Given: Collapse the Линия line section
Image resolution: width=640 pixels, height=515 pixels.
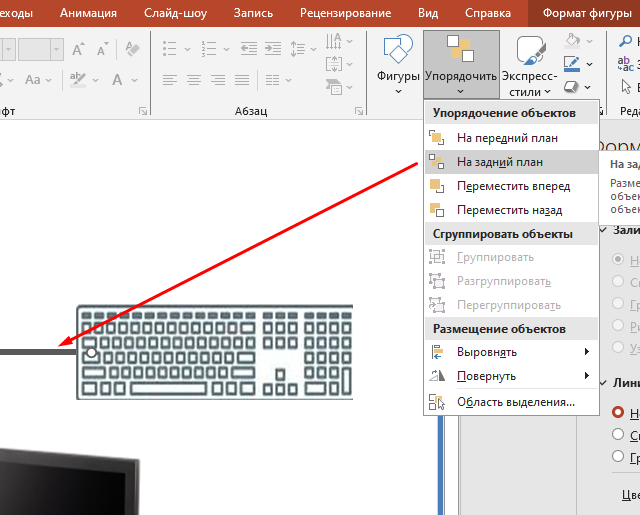Looking at the screenshot, I should pos(603,383).
